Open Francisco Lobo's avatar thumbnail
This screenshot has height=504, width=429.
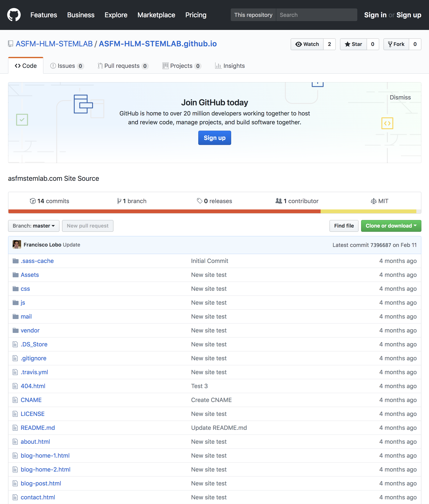coord(17,245)
